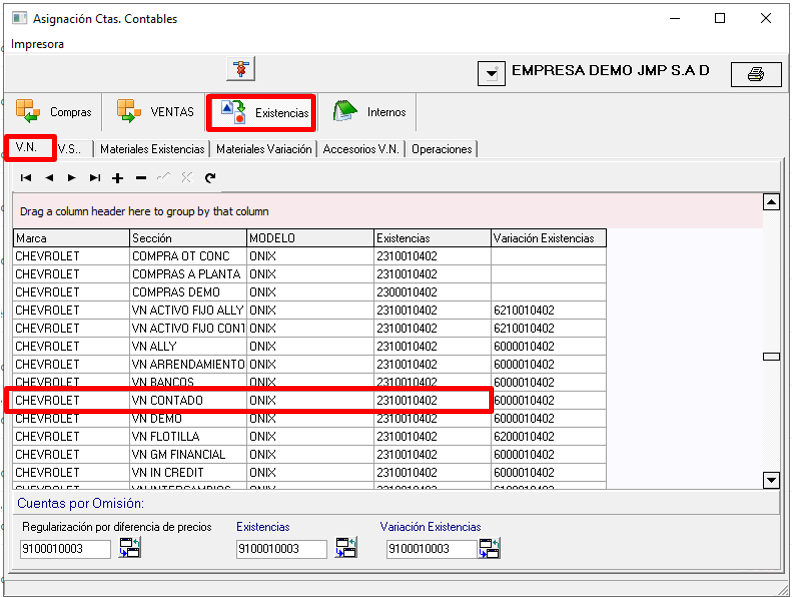The width and height of the screenshot is (792, 597).
Task: Click the plus icon to add record
Action: coord(117,178)
